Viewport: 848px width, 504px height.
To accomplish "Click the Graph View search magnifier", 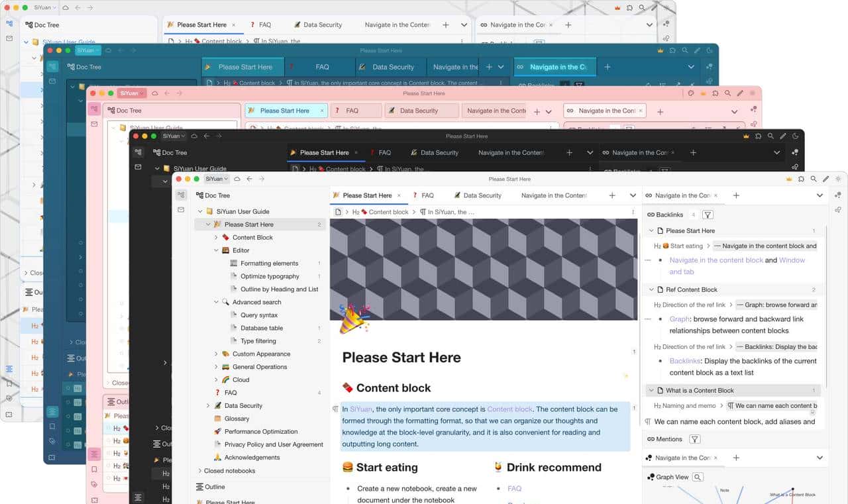I will tap(698, 477).
